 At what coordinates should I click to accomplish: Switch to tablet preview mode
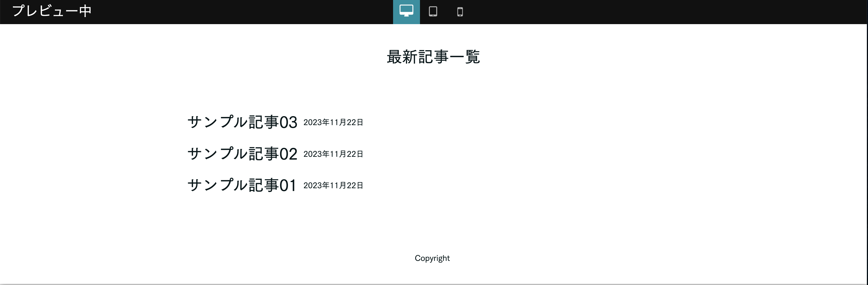(433, 12)
